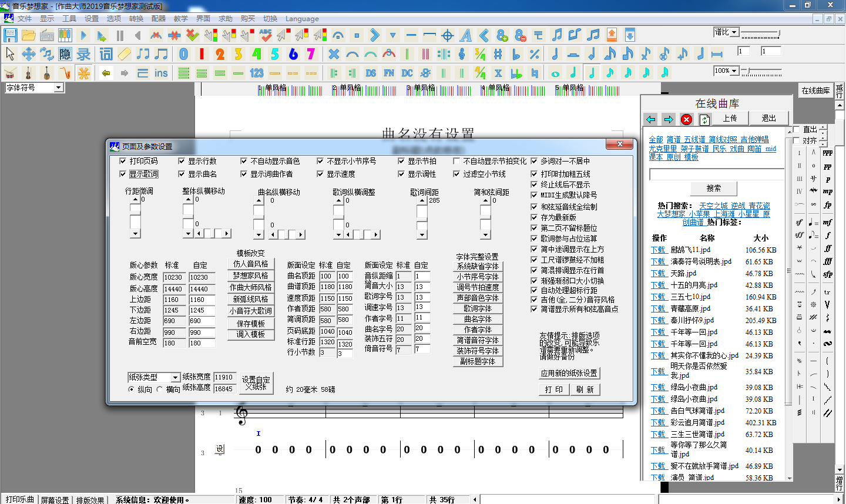This screenshot has height=504, width=846.
Task: Open the 转换 menu
Action: click(136, 19)
